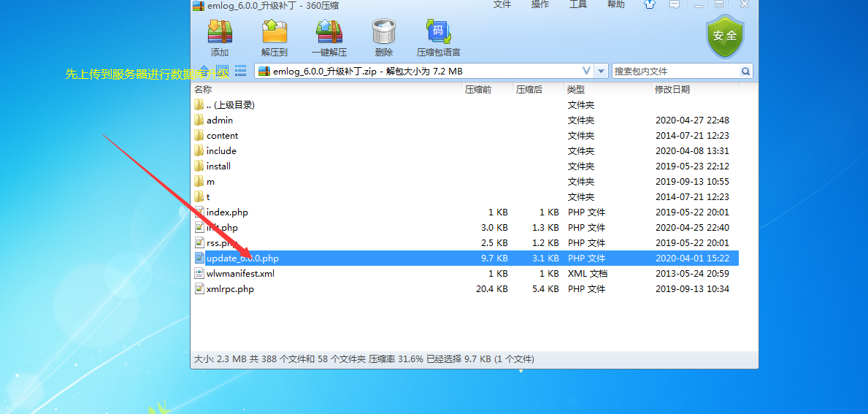Image resolution: width=868 pixels, height=414 pixels.
Task: Click the 解压到 (Extract to) icon
Action: click(x=274, y=37)
